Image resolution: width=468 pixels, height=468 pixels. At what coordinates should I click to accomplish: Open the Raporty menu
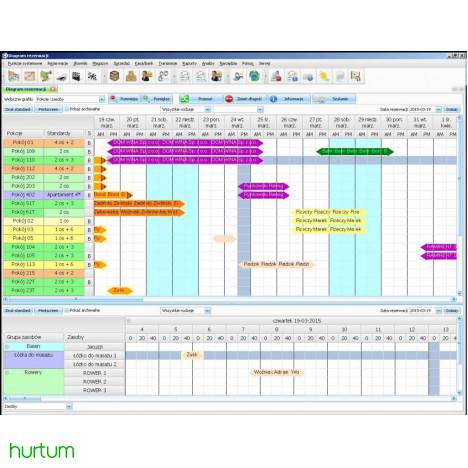coord(189,63)
